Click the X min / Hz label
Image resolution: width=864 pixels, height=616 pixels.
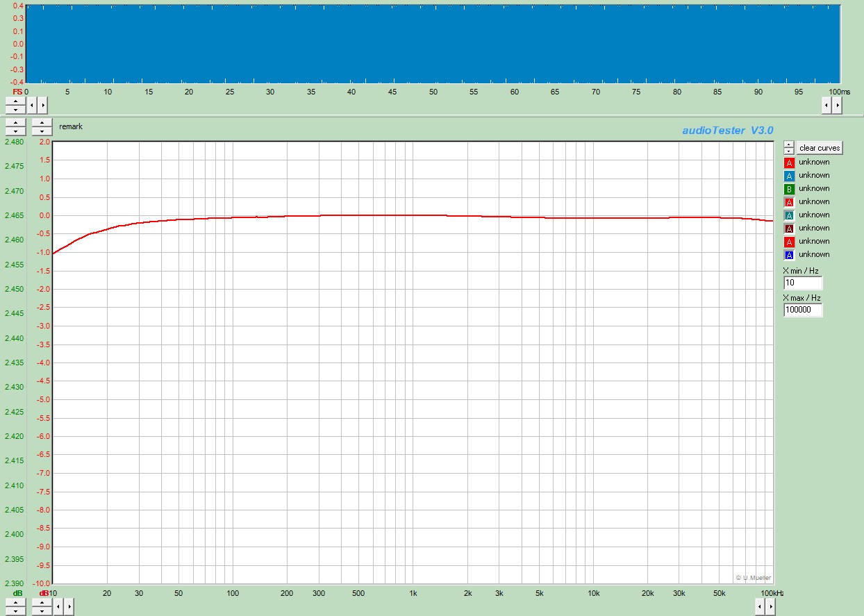(x=801, y=271)
